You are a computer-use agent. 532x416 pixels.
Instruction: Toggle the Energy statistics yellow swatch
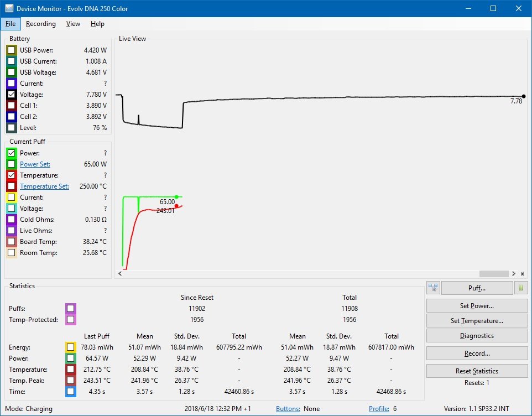click(70, 347)
